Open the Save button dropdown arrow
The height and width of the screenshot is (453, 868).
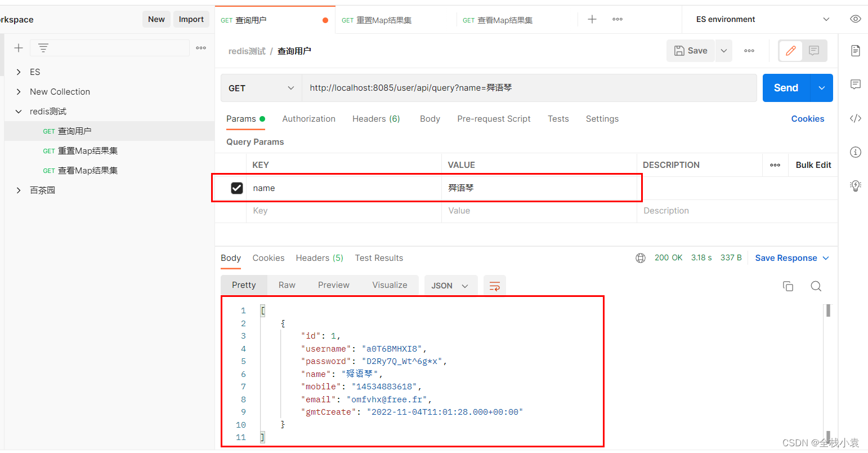pos(723,51)
